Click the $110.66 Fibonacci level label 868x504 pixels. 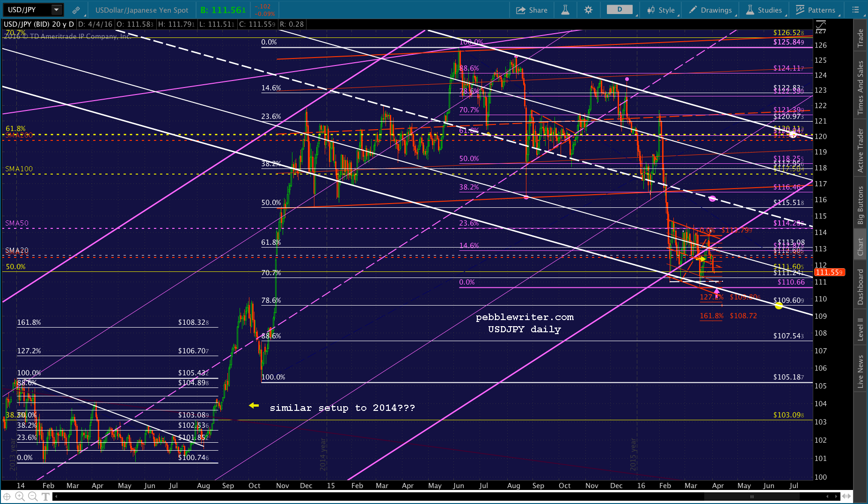coord(791,282)
